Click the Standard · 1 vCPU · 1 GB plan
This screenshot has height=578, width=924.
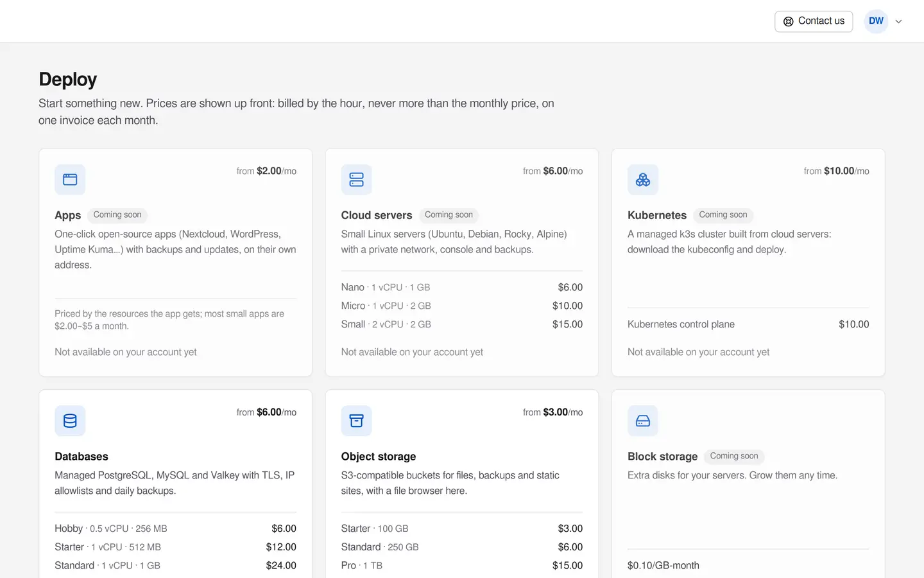(175, 566)
